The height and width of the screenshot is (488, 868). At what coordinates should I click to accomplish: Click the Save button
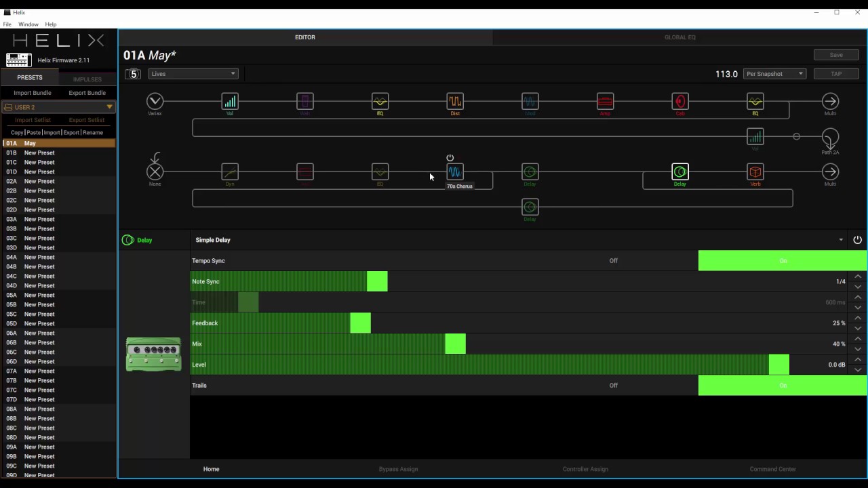(836, 55)
